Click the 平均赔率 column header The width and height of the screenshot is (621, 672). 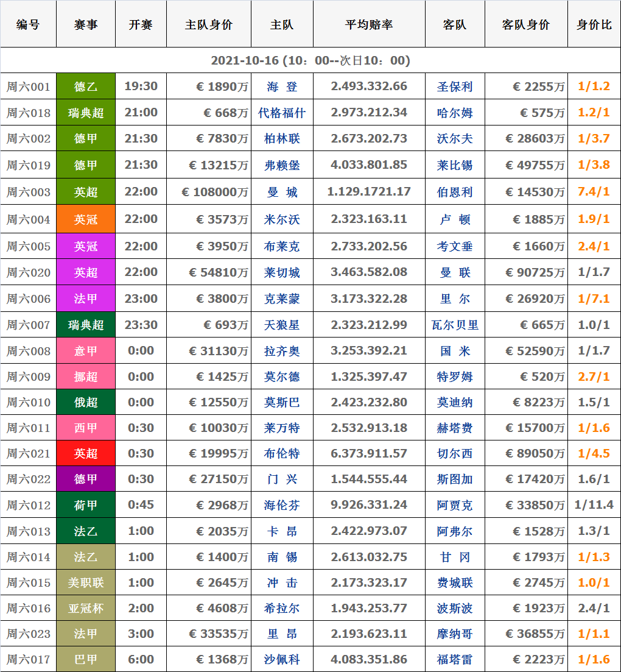(x=368, y=25)
